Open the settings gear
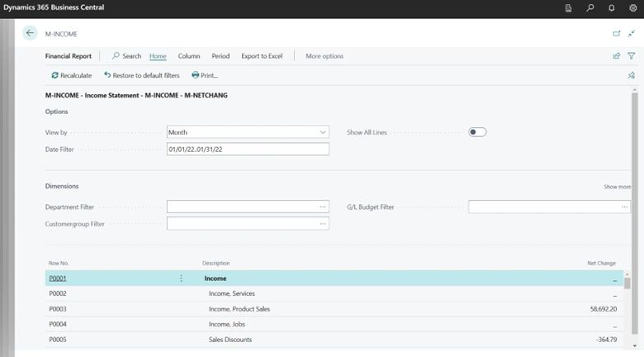Screen dimensions: 644x357 coord(633,7)
